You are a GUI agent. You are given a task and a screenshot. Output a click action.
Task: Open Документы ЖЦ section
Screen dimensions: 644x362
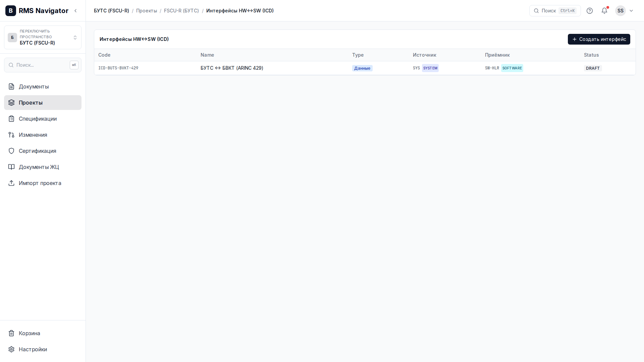point(43,167)
